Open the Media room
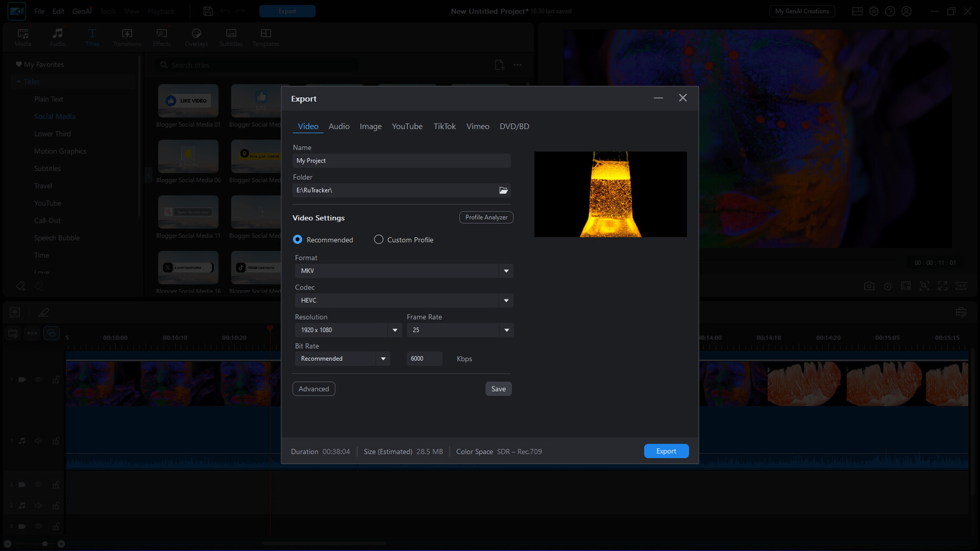 pos(23,37)
